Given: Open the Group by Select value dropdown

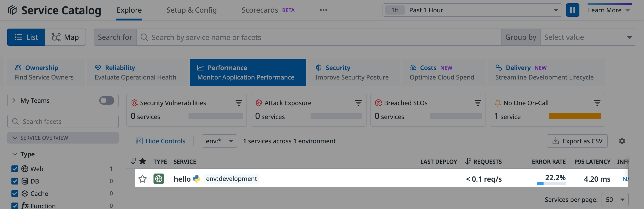Looking at the screenshot, I should pos(588,37).
